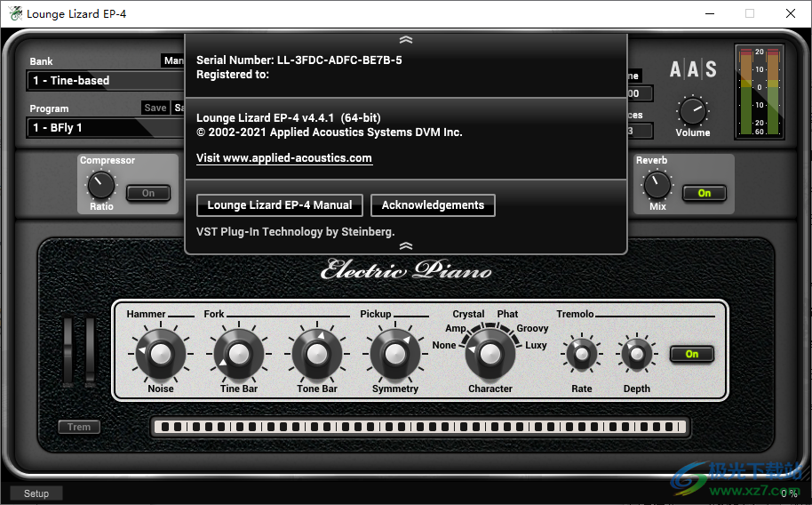This screenshot has height=505, width=812.
Task: Open the Bank dropdown '1 - Tine-based'
Action: 105,81
